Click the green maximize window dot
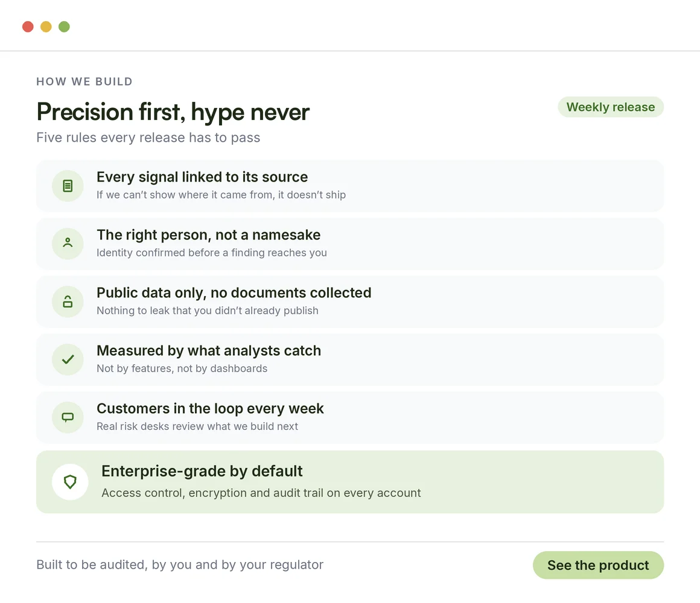The width and height of the screenshot is (700, 603). tap(65, 27)
